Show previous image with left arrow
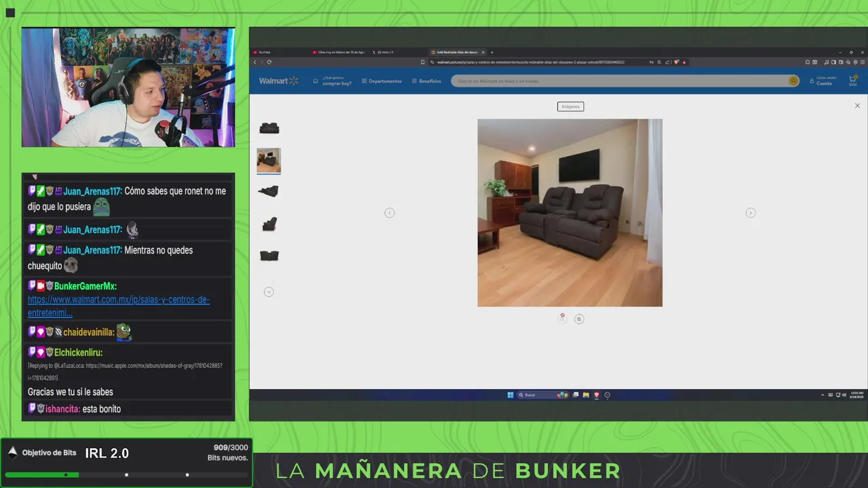Screen dimensions: 868x488 tap(389, 213)
